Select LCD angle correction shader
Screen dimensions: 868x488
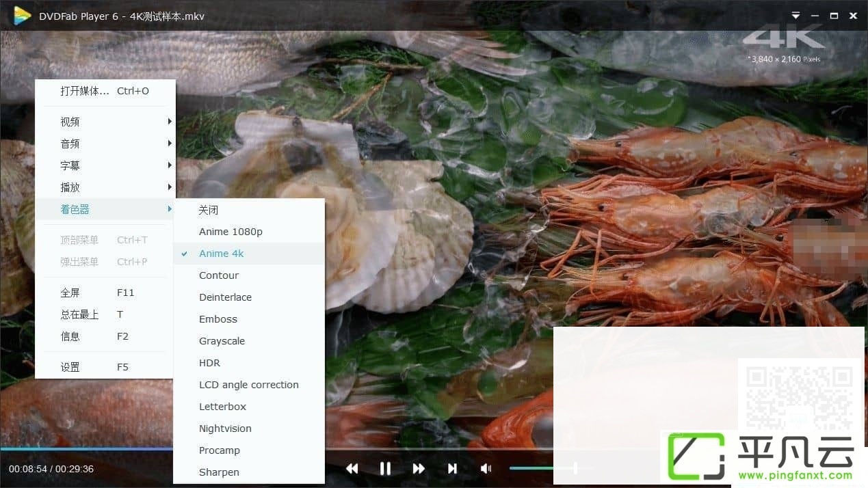(249, 385)
